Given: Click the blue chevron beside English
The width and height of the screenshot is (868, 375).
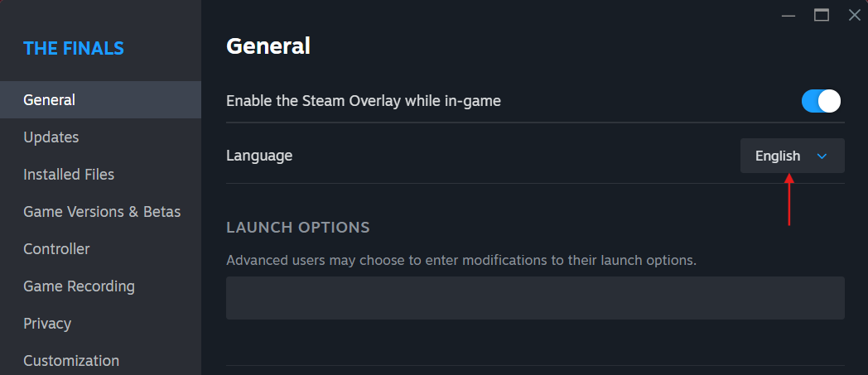Looking at the screenshot, I should [x=822, y=156].
